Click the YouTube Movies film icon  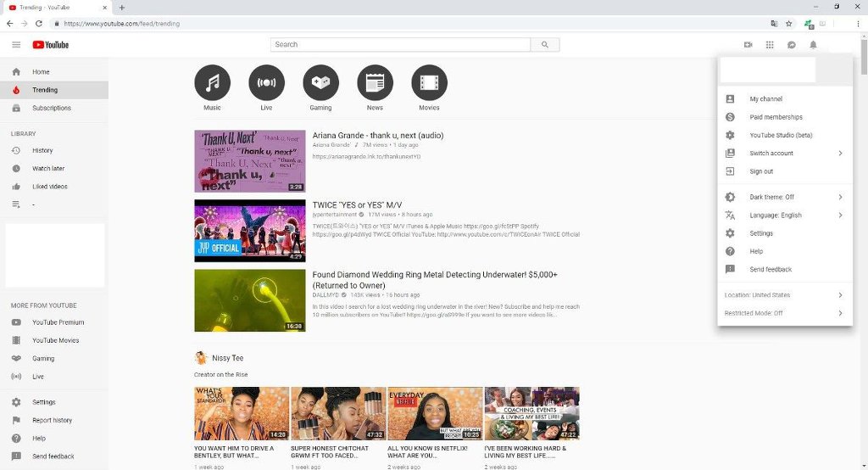pyautogui.click(x=16, y=340)
